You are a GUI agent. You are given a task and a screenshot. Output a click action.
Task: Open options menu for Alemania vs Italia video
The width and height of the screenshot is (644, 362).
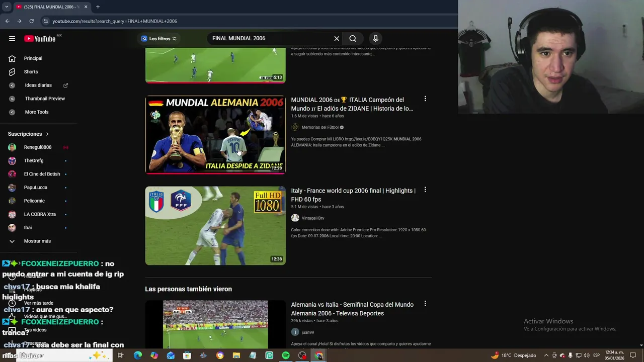click(425, 304)
